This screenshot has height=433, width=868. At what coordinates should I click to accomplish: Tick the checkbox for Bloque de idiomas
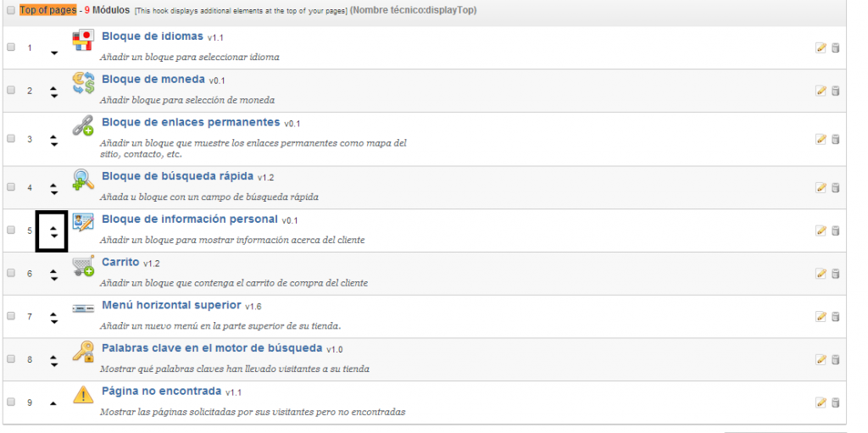pyautogui.click(x=11, y=47)
